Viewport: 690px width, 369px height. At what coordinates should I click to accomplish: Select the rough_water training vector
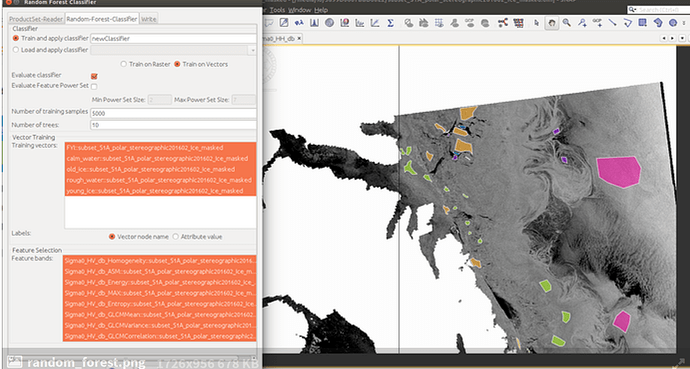coord(160,180)
